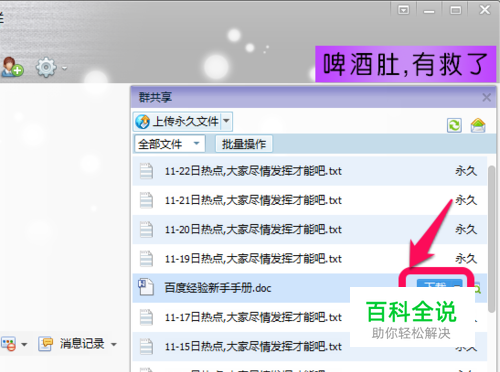This screenshot has width=500, height=372.
Task: Click the open mailbox icon in 群共享 panel
Action: (478, 125)
